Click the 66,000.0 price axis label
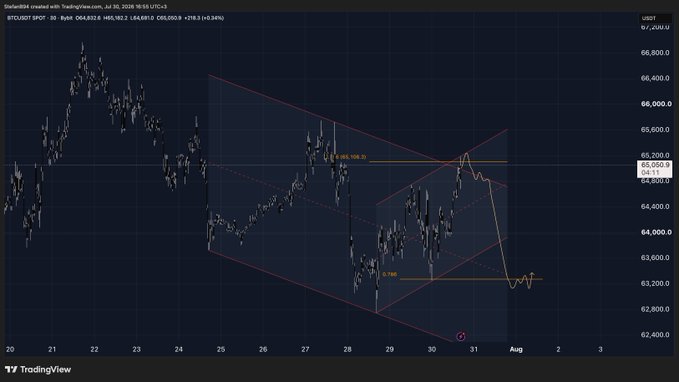The image size is (679, 382). 656,104
